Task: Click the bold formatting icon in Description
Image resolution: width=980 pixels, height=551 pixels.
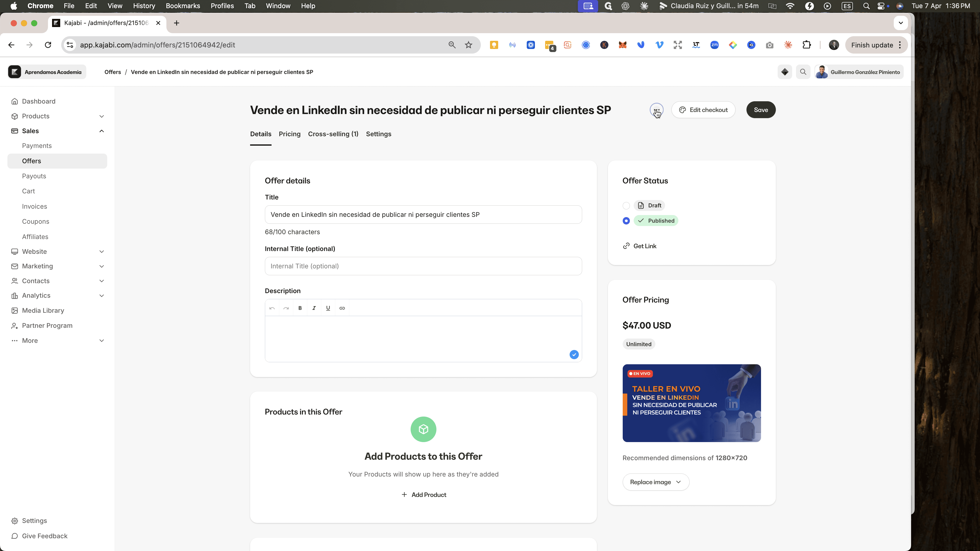Action: 300,308
